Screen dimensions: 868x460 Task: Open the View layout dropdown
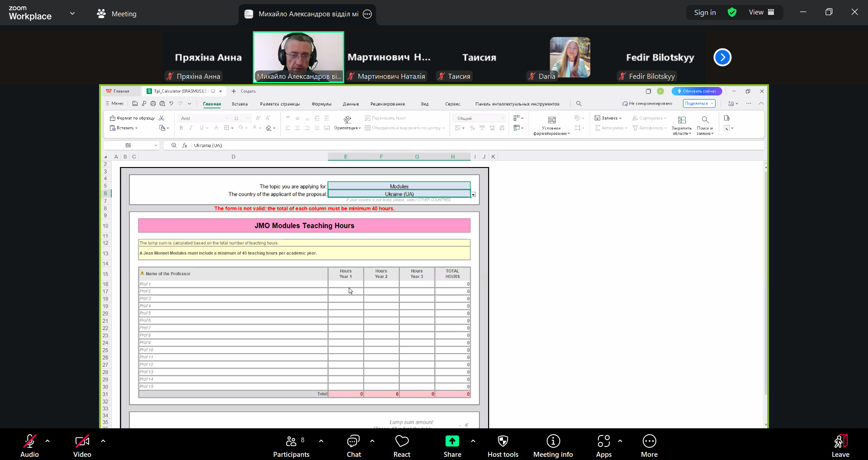761,13
